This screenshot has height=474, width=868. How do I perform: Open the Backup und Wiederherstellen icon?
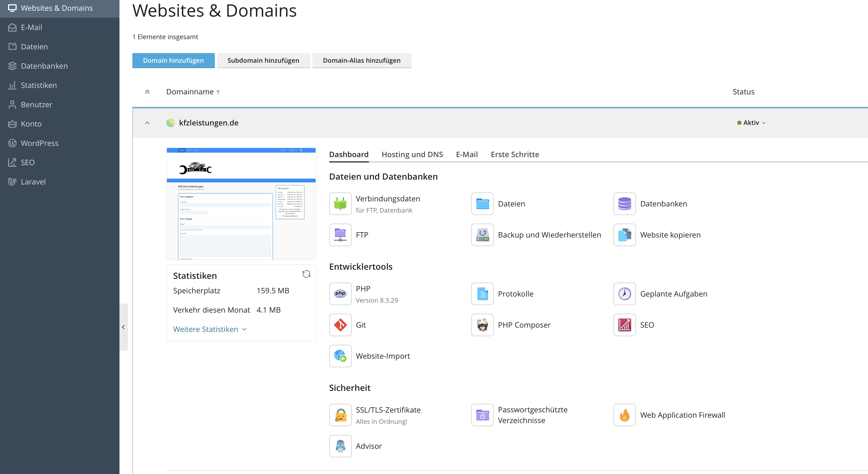(482, 235)
